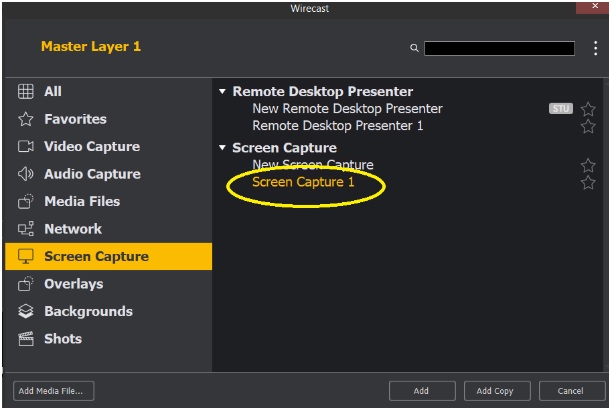Open the Shots category label

[63, 339]
